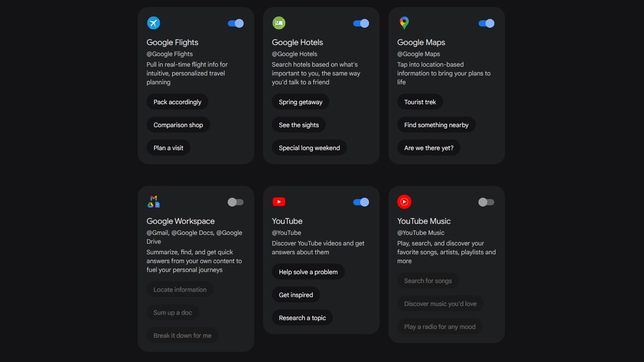Click the @Google Hotels handle text
644x362 pixels.
294,54
